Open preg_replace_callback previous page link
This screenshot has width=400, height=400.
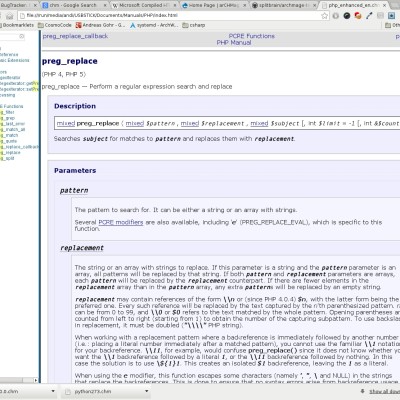[75, 36]
